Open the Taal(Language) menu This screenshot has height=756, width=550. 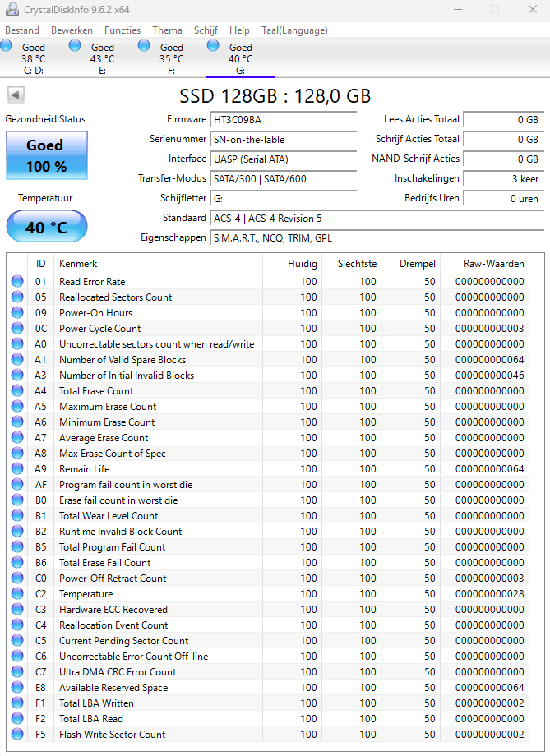(x=295, y=30)
